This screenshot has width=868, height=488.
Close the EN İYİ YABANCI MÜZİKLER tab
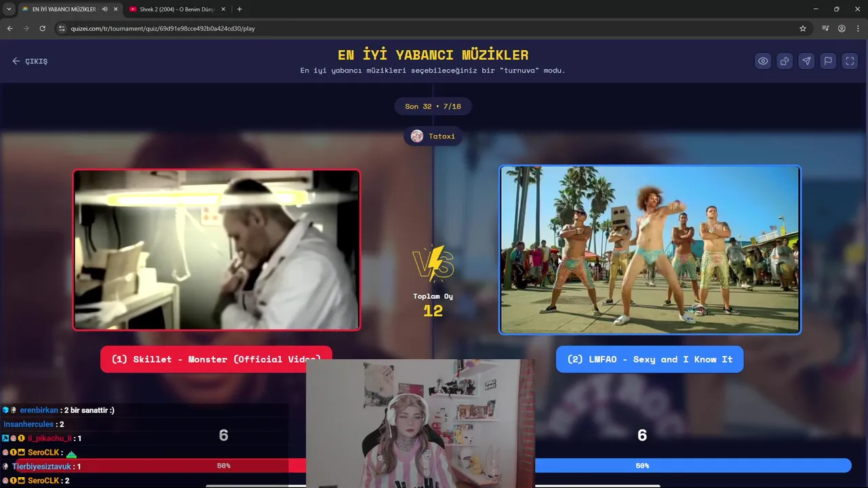115,9
